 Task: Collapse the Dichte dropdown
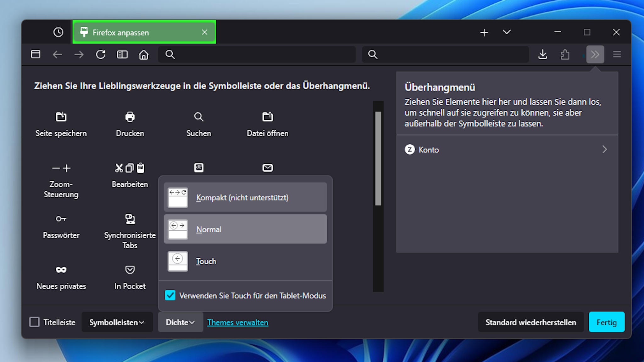180,322
